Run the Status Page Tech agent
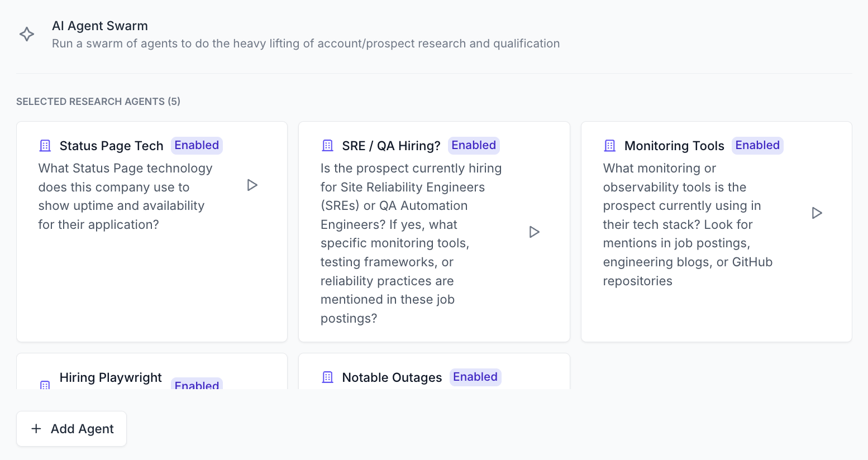 pos(252,185)
